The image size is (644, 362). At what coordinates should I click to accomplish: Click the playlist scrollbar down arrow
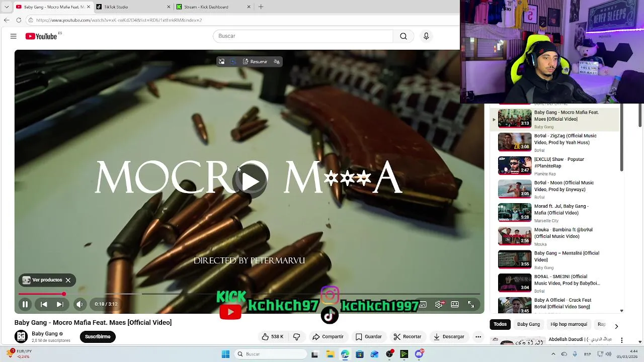click(x=622, y=311)
